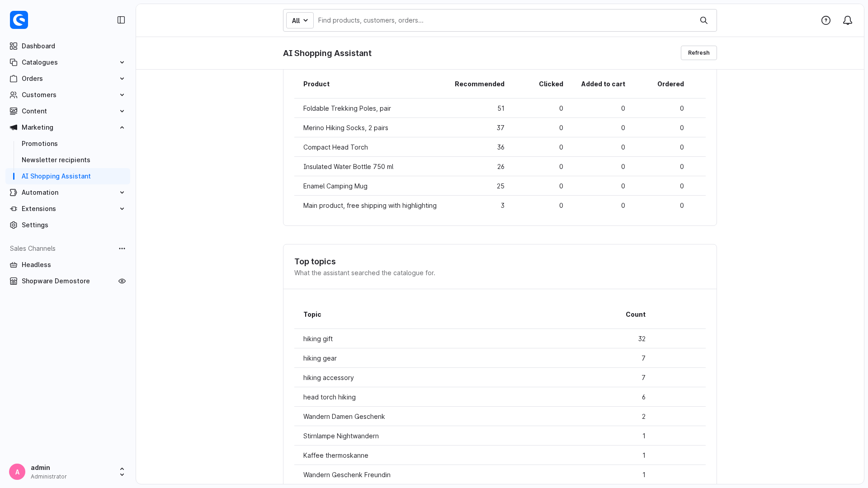Click the Automation icon in sidebar
The height and width of the screenshot is (488, 868).
(x=14, y=192)
